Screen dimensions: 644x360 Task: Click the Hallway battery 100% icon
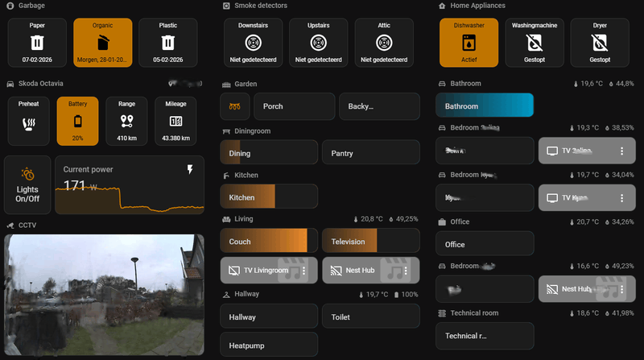[x=396, y=295]
